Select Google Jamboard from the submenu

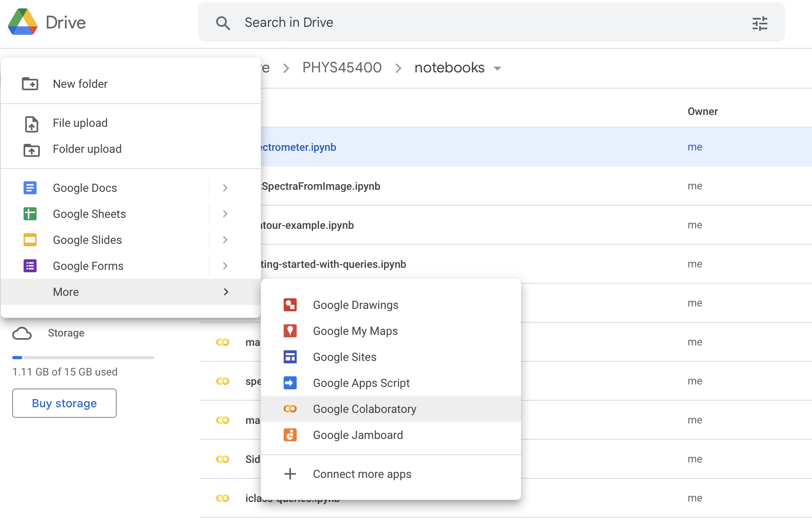point(391,435)
